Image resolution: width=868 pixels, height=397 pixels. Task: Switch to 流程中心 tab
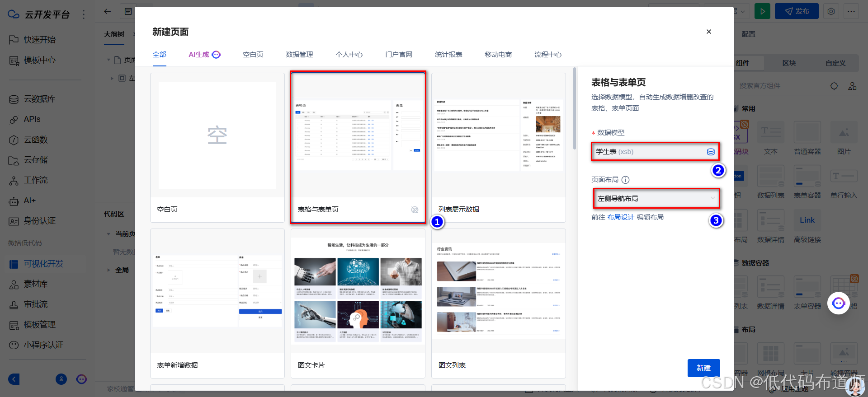(548, 55)
